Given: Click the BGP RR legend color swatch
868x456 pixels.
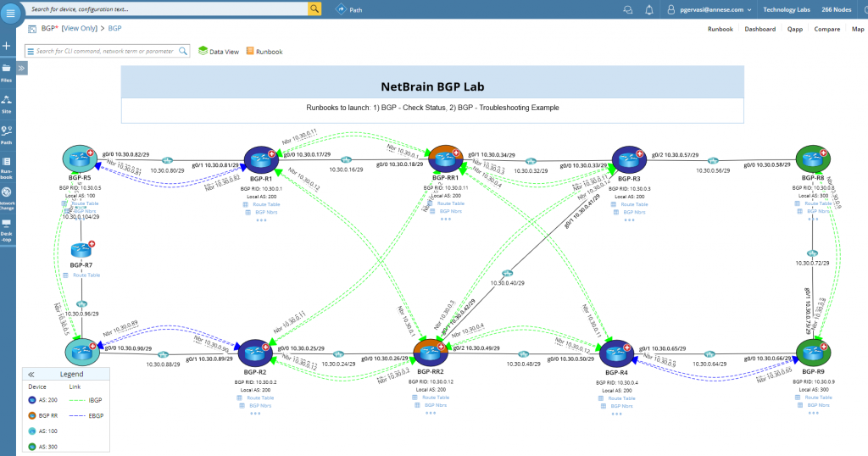Looking at the screenshot, I should coord(32,415).
